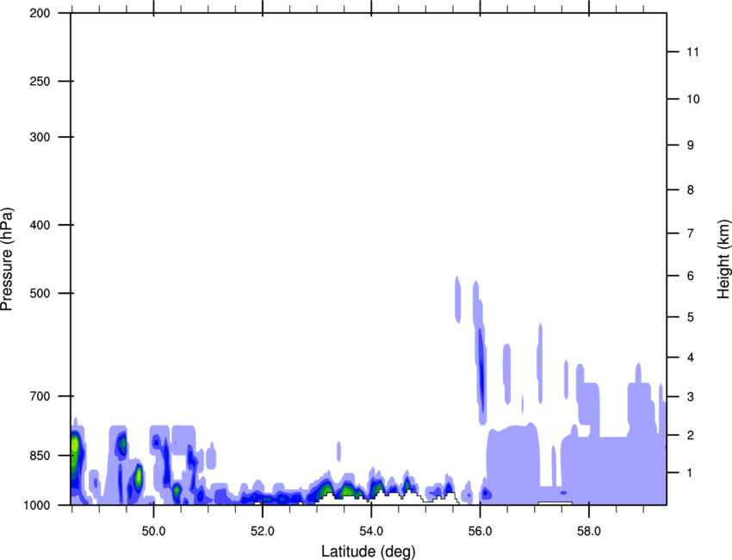
Task: Click the 3 km height label
Action: pyautogui.click(x=691, y=397)
